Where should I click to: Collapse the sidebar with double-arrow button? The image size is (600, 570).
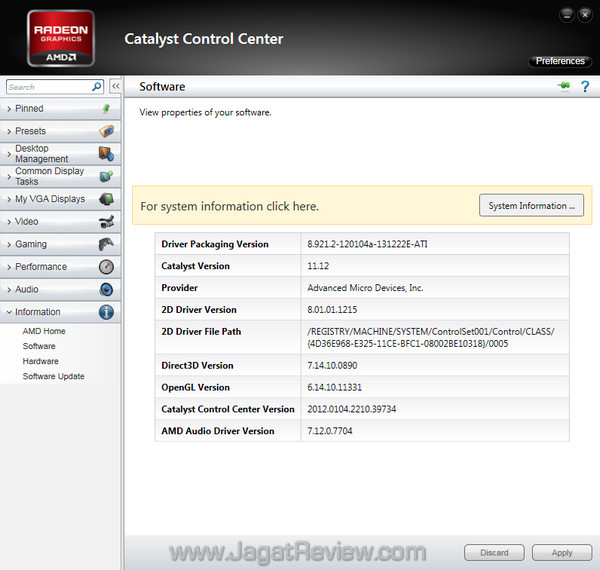(116, 86)
